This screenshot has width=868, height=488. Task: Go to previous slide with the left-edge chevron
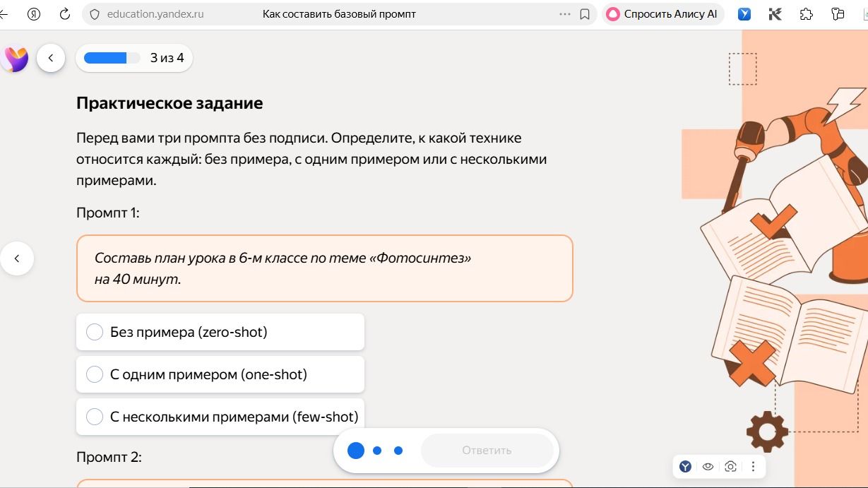pyautogui.click(x=17, y=258)
